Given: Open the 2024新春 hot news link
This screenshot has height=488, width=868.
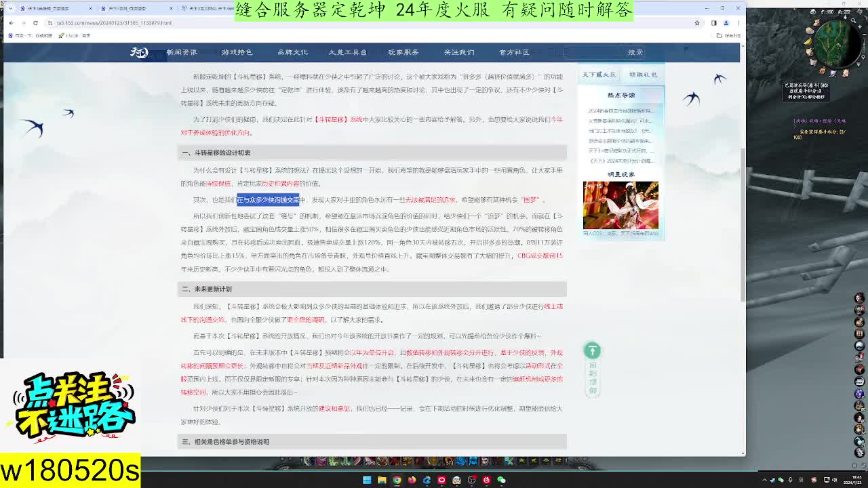Looking at the screenshot, I should coord(620,110).
